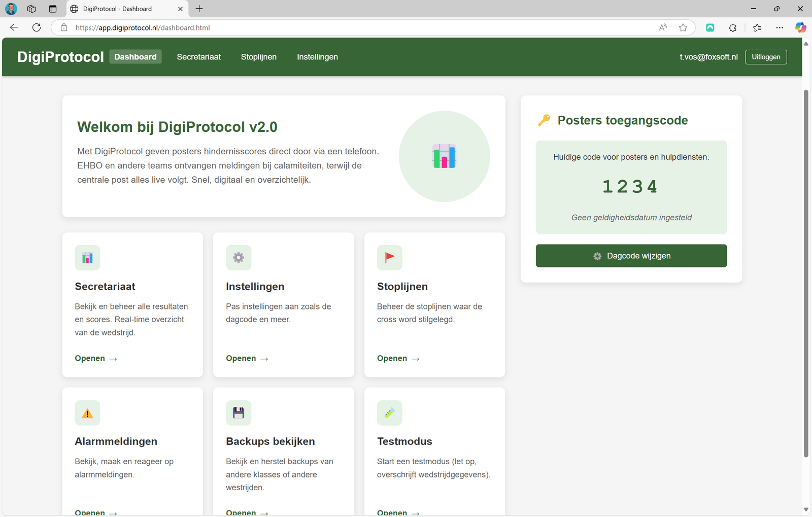This screenshot has height=517, width=812.
Task: Click the Alarmmeldingen warning triangle icon
Action: 87,413
